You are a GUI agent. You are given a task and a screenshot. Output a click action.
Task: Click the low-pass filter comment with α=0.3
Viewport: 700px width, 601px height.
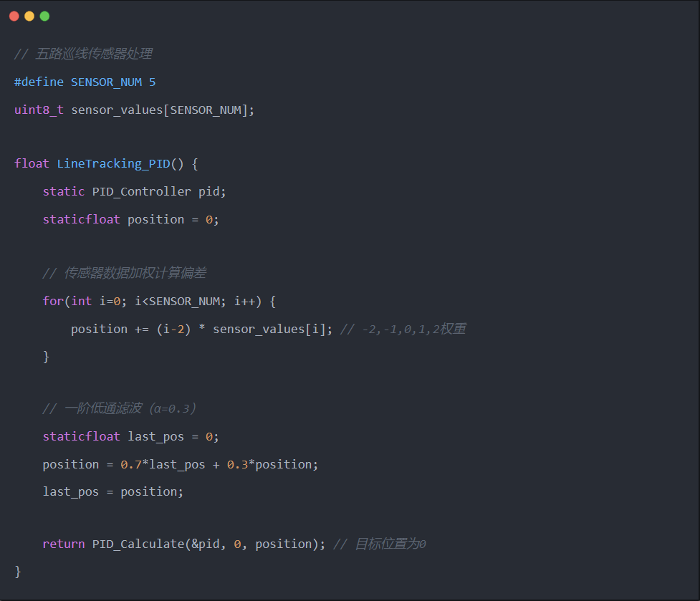[119, 408]
